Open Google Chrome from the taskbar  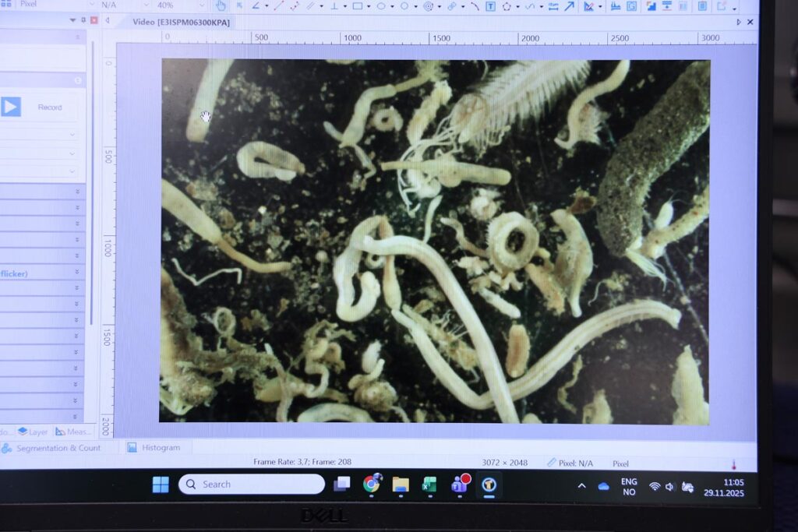pos(372,484)
